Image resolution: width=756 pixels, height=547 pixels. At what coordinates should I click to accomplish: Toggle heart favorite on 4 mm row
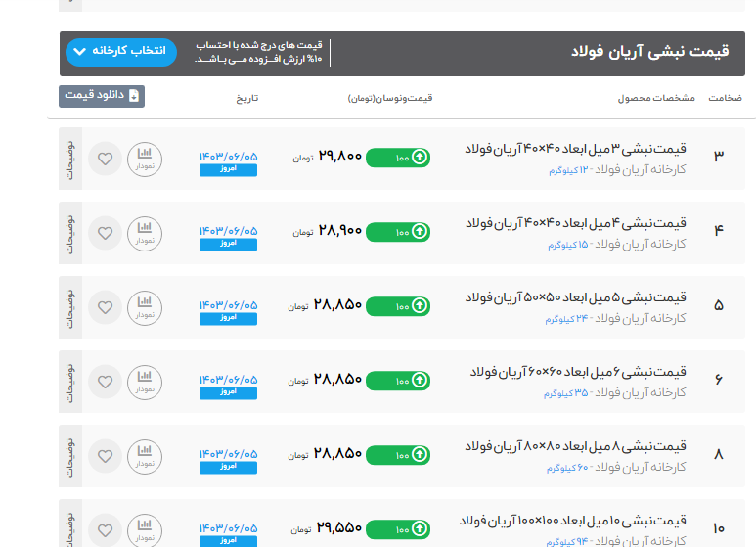(x=105, y=233)
